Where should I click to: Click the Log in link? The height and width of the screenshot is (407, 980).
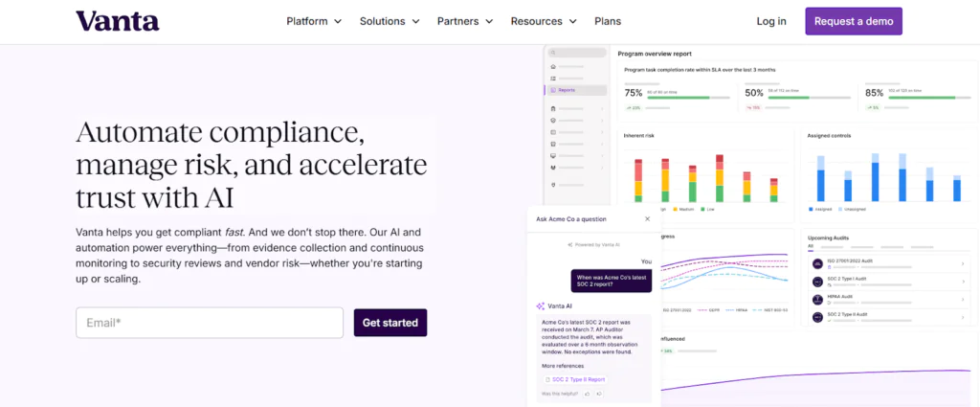pos(771,21)
